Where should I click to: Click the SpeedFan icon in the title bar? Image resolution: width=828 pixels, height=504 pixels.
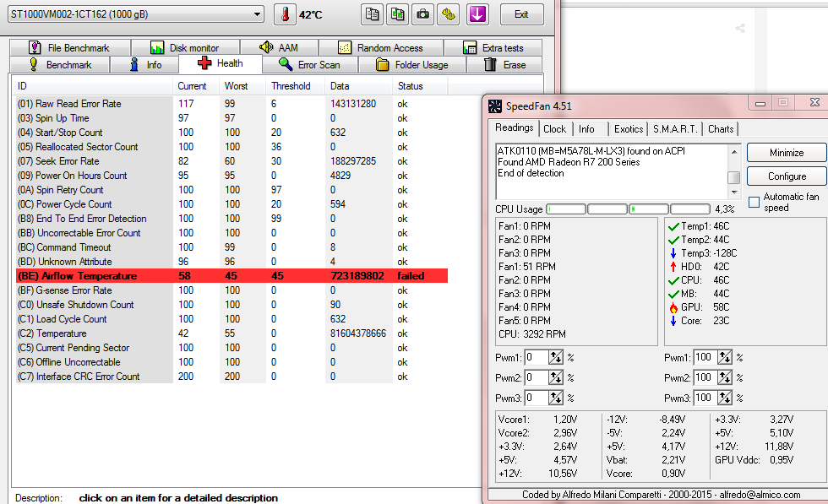495,106
